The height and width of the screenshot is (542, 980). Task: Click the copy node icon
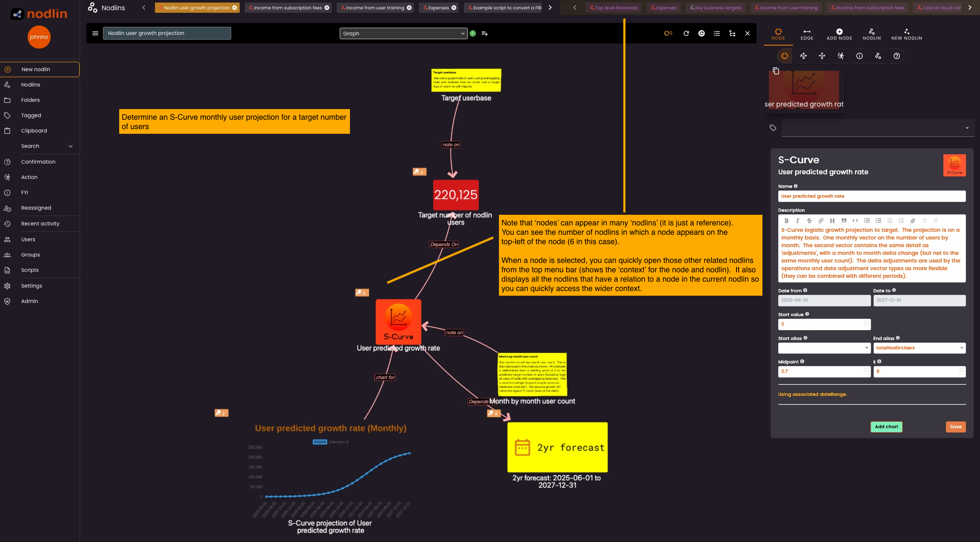[x=776, y=71]
